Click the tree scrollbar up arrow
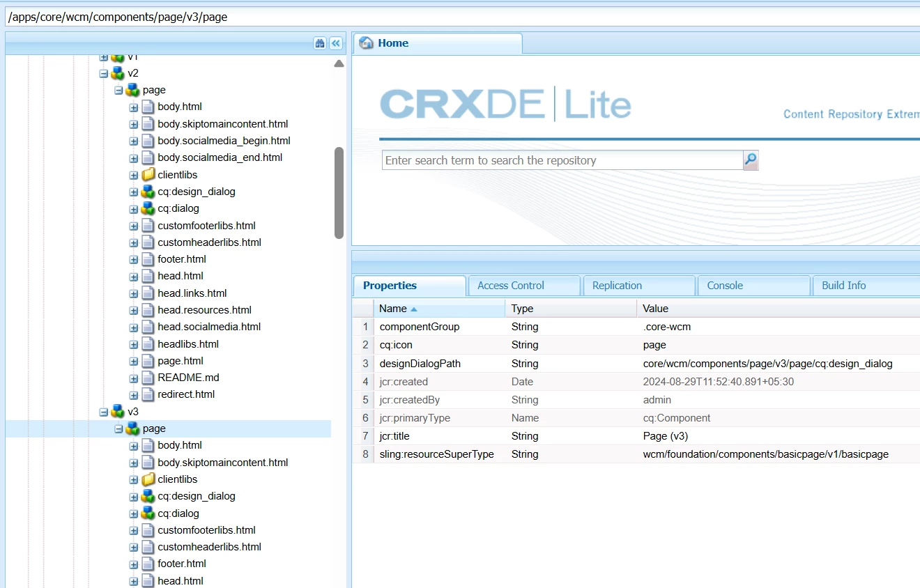Viewport: 920px width, 588px height. tap(339, 63)
